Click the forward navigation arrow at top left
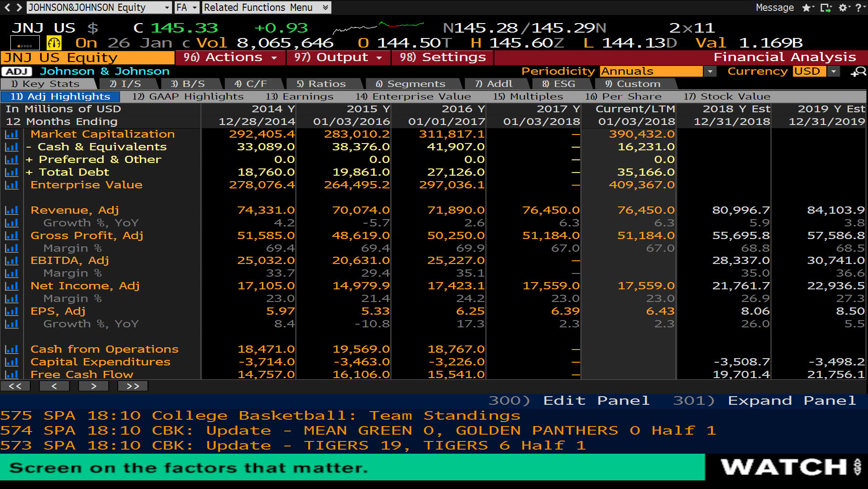 pyautogui.click(x=19, y=7)
